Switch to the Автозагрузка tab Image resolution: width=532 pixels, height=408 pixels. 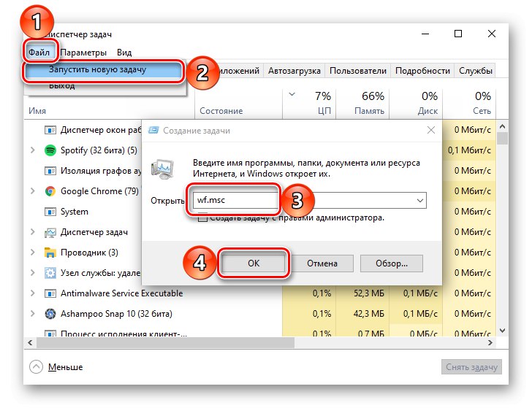pyautogui.click(x=294, y=71)
